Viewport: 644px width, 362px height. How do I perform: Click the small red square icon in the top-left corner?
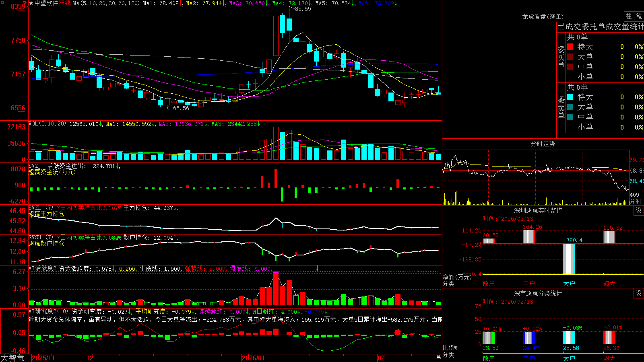tap(2, 2)
